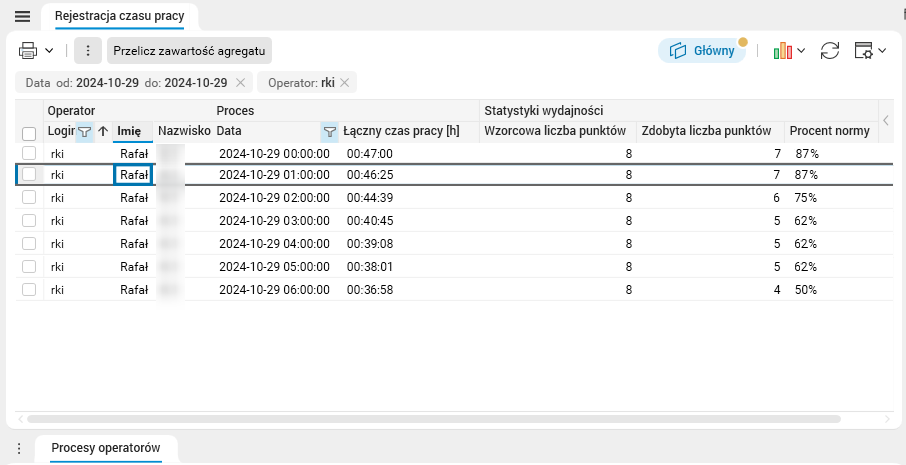Click the Procent normy column header
This screenshot has width=906, height=465.
pos(830,131)
